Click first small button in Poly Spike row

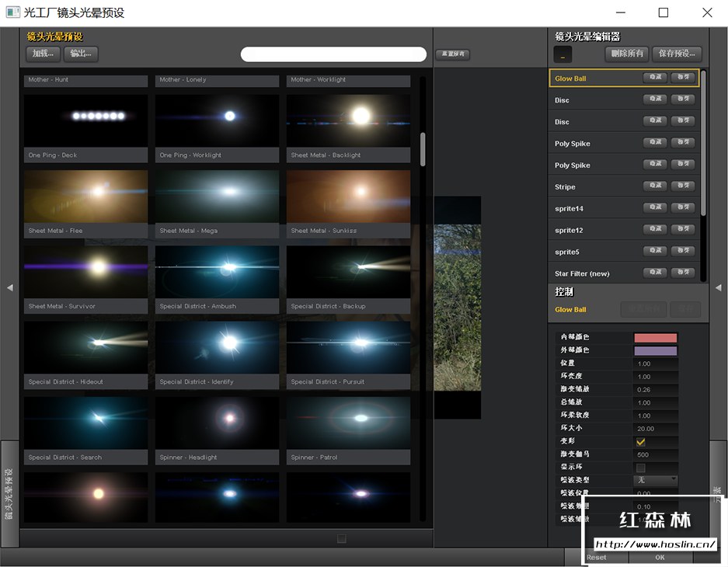click(x=655, y=143)
